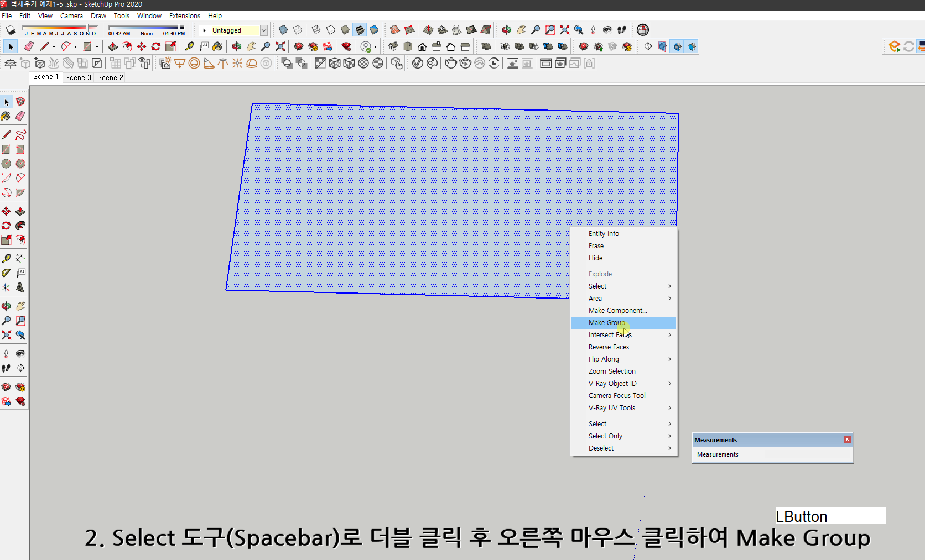Viewport: 925px width, 560px height.
Task: Apply the Monochrome face style
Action: tap(375, 30)
